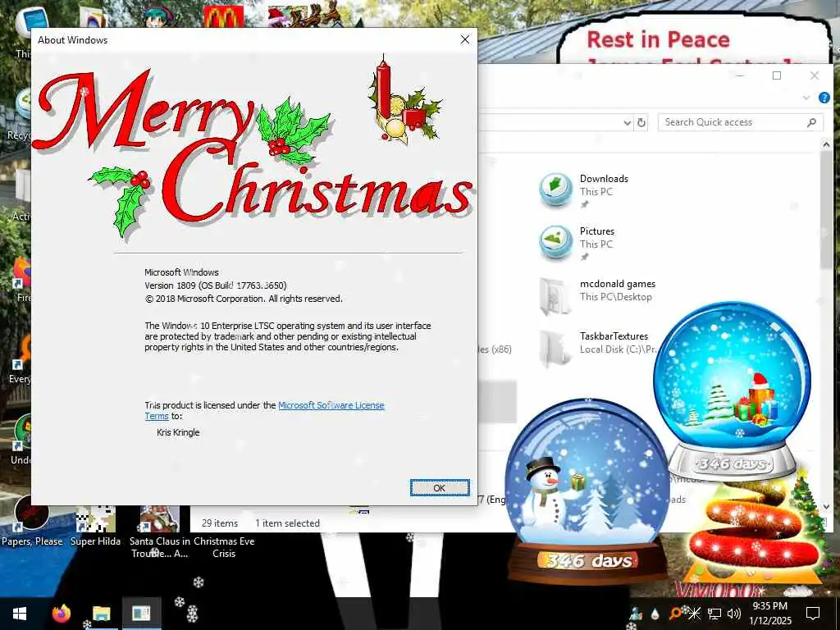
Task: Click the white snowflake star tray icon
Action: click(x=694, y=614)
